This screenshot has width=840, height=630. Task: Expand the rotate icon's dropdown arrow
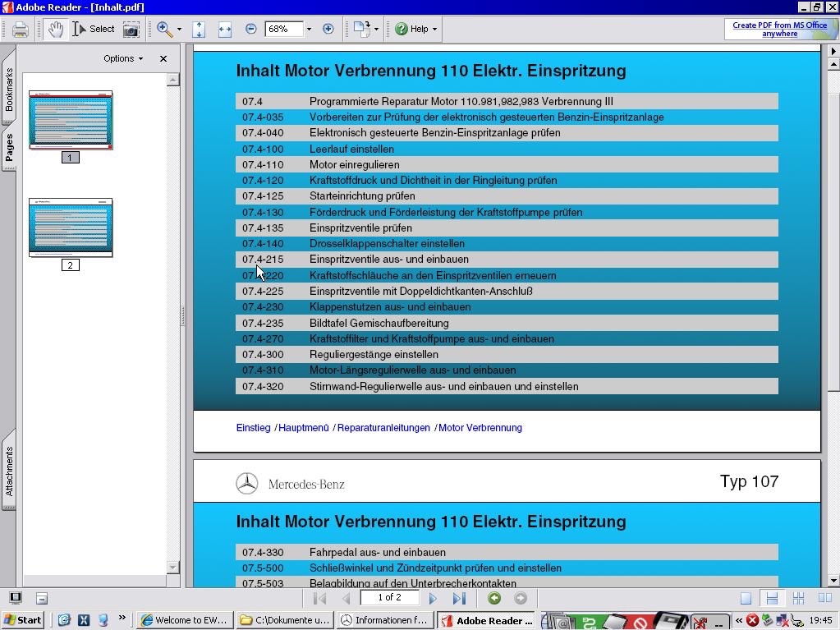[x=376, y=30]
